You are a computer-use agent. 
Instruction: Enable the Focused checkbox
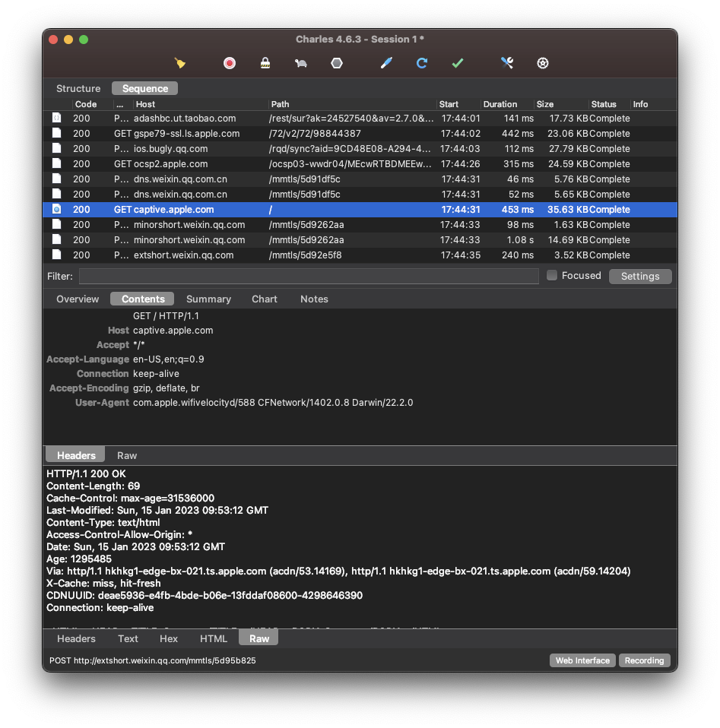coord(552,276)
